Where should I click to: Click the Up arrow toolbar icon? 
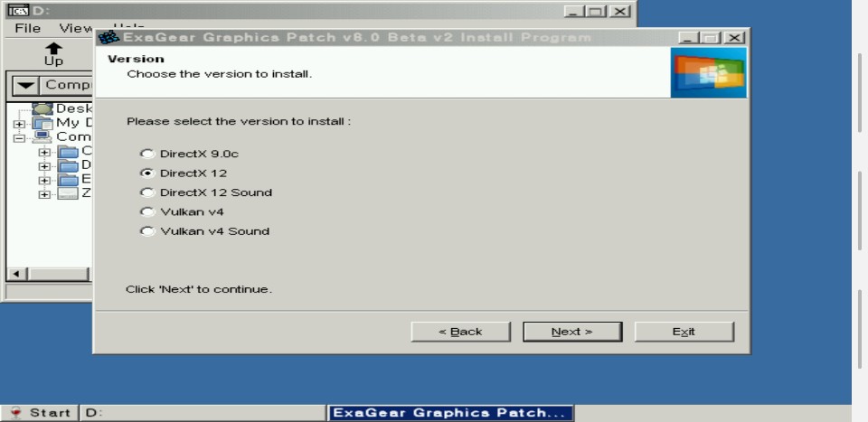point(53,54)
